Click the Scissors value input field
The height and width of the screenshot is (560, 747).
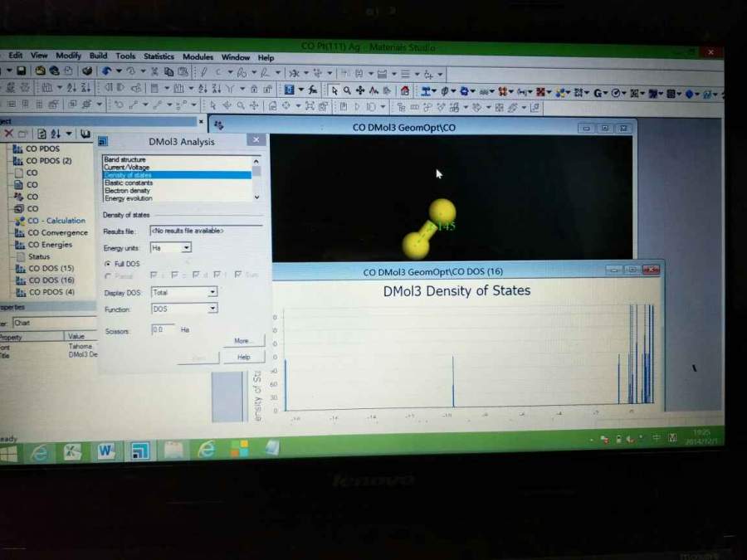[162, 329]
